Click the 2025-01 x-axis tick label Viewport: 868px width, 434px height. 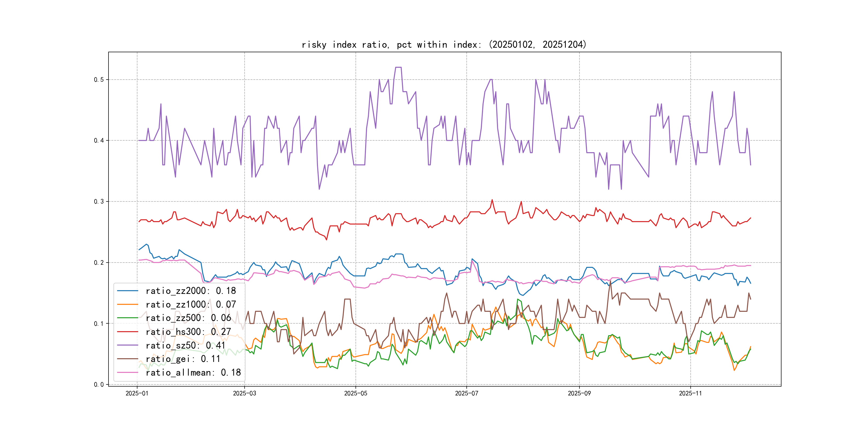(x=137, y=393)
